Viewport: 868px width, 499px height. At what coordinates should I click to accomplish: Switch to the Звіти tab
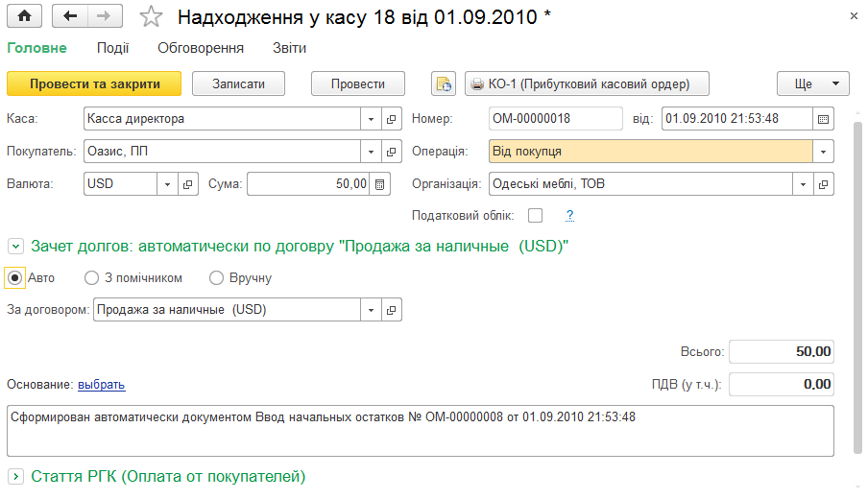click(289, 48)
